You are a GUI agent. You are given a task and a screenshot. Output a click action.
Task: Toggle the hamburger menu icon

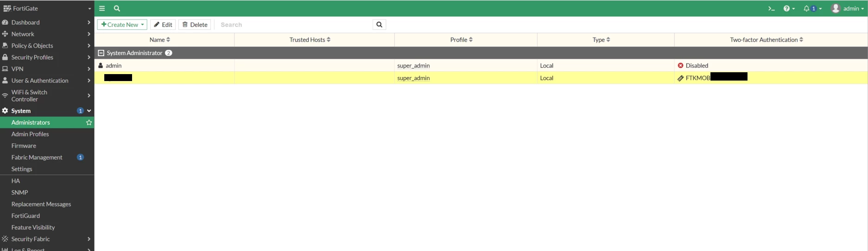(102, 8)
